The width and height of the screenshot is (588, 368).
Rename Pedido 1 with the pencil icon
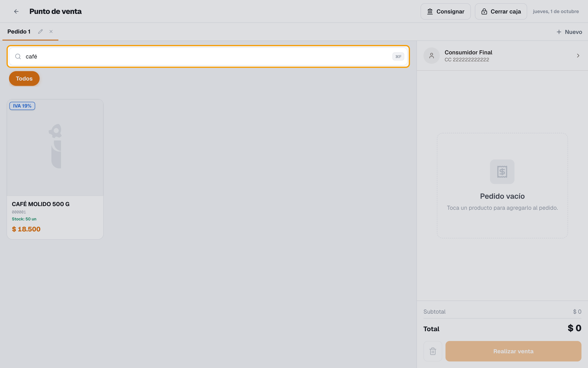click(x=40, y=32)
